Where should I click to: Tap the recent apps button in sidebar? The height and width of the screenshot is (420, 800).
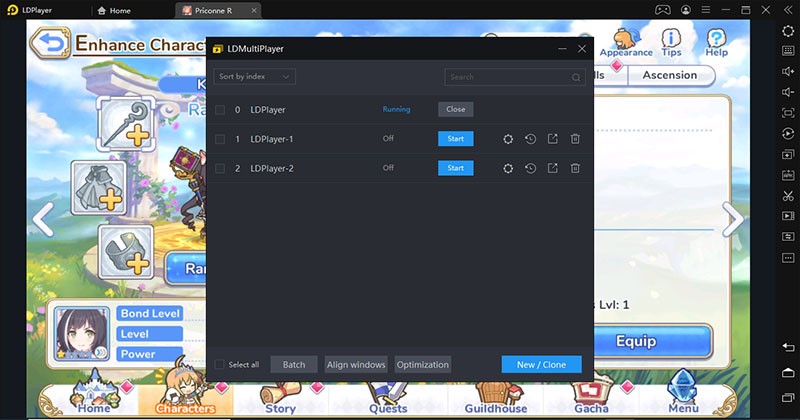click(788, 397)
